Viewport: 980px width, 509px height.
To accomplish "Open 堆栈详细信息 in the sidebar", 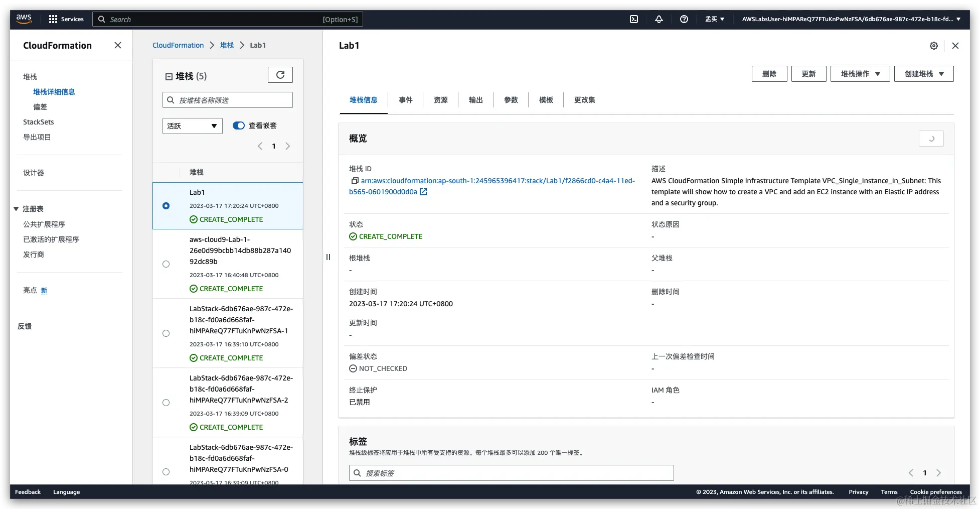I will (54, 92).
